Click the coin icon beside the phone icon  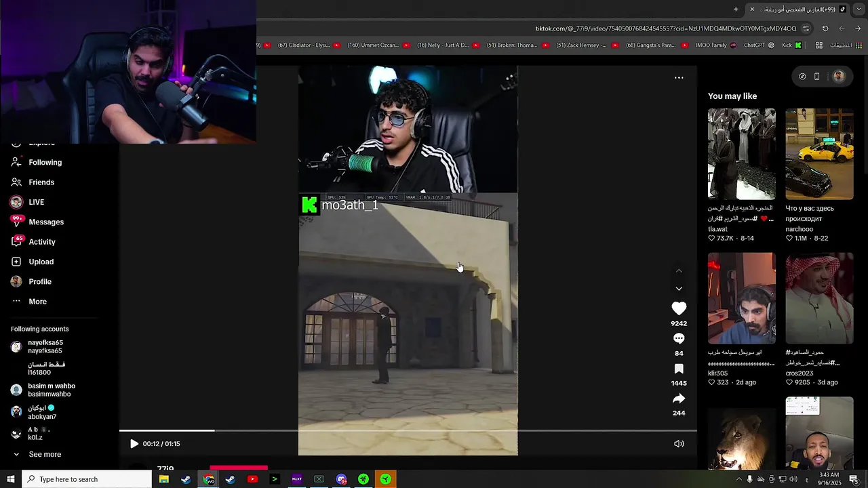(802, 77)
